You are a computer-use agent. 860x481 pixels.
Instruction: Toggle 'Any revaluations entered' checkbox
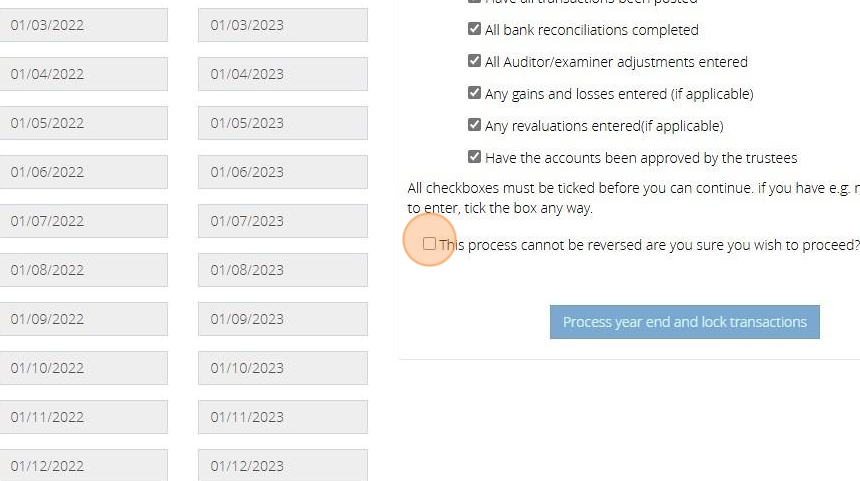(x=474, y=125)
